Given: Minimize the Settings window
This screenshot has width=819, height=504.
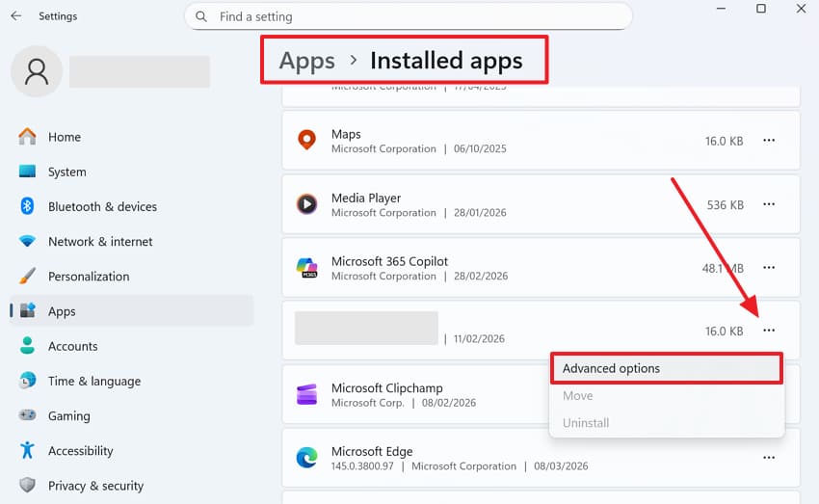Looking at the screenshot, I should coord(722,9).
